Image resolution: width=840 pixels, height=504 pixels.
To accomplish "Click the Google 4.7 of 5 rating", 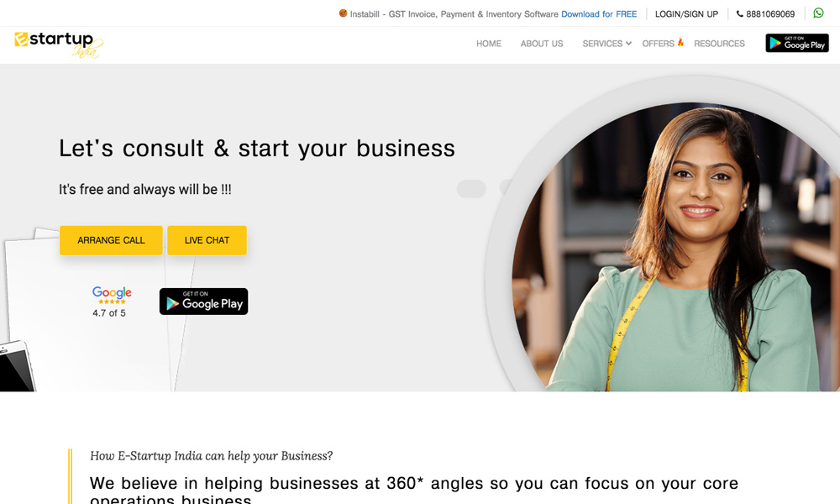I will point(112,302).
